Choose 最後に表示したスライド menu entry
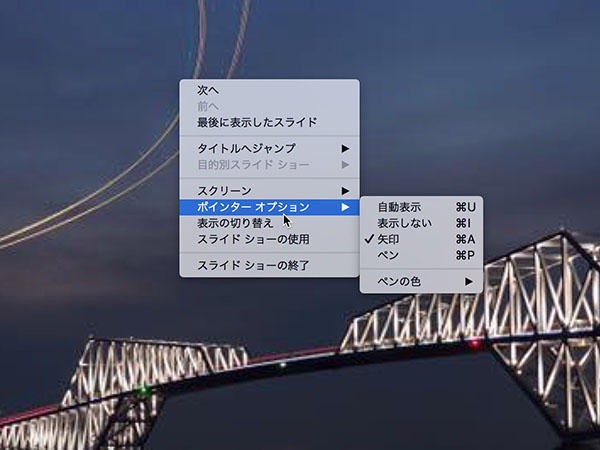This screenshot has height=450, width=600. [269, 122]
